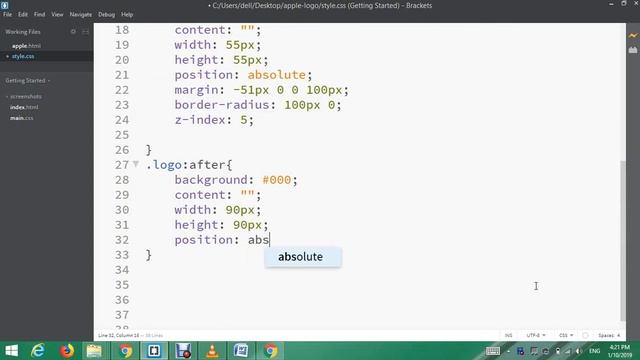The height and width of the screenshot is (360, 640).
Task: Click the Line 32, Column 18 status text
Action: coord(118,335)
